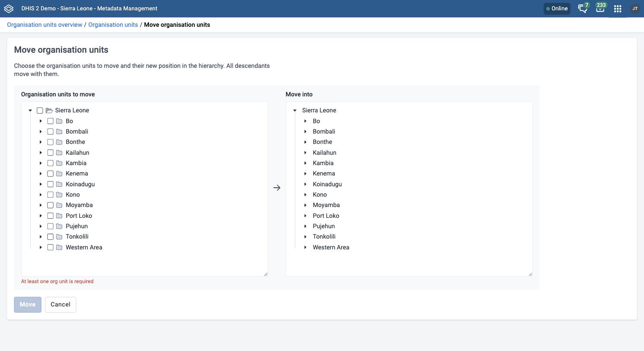Tick the Kailahun checkbox
Viewport: 644px width, 351px height.
point(50,153)
